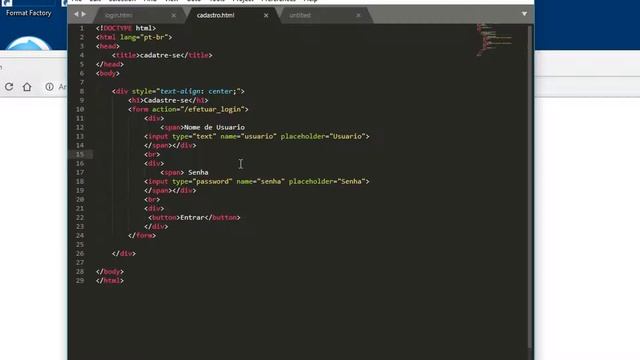Click line number 7 in the gutter
Viewport: 640px width, 360px height.
pos(82,82)
